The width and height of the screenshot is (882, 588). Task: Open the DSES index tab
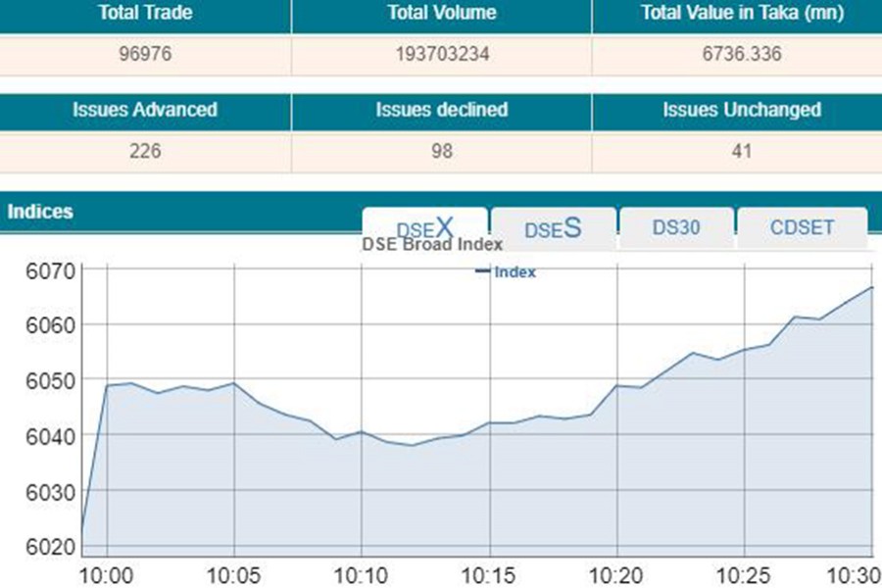coord(553,228)
